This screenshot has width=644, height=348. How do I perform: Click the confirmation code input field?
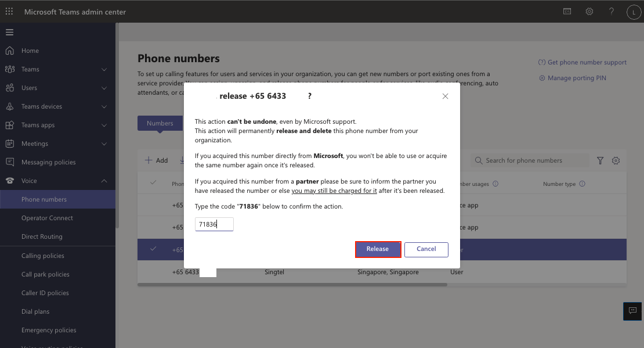[x=214, y=224]
